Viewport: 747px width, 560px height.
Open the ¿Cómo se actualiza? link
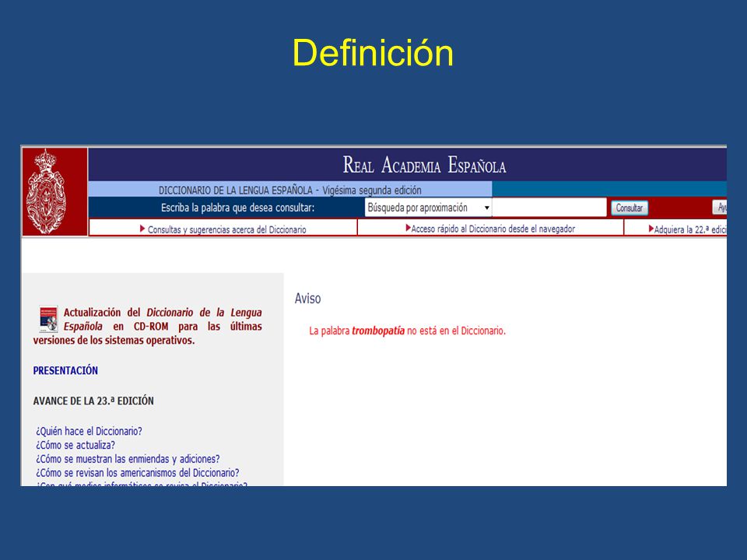coord(75,445)
